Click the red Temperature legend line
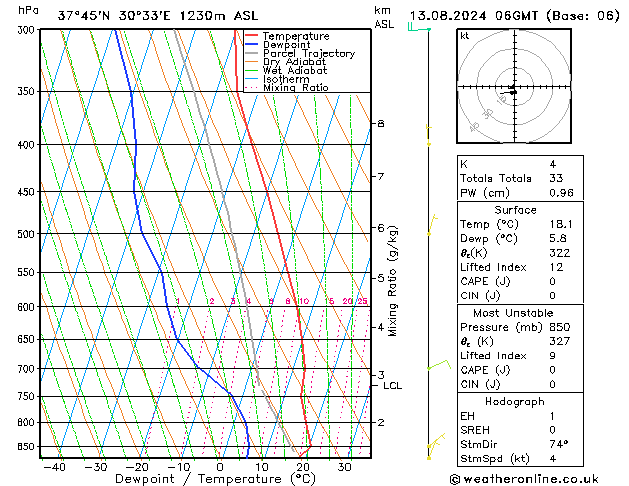This screenshot has height=486, width=629. pos(251,36)
